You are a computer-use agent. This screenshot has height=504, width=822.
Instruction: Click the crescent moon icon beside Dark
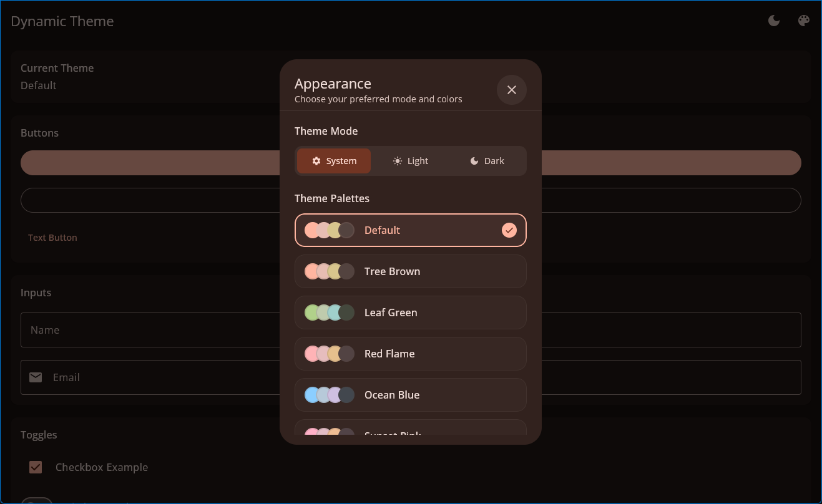(x=474, y=161)
